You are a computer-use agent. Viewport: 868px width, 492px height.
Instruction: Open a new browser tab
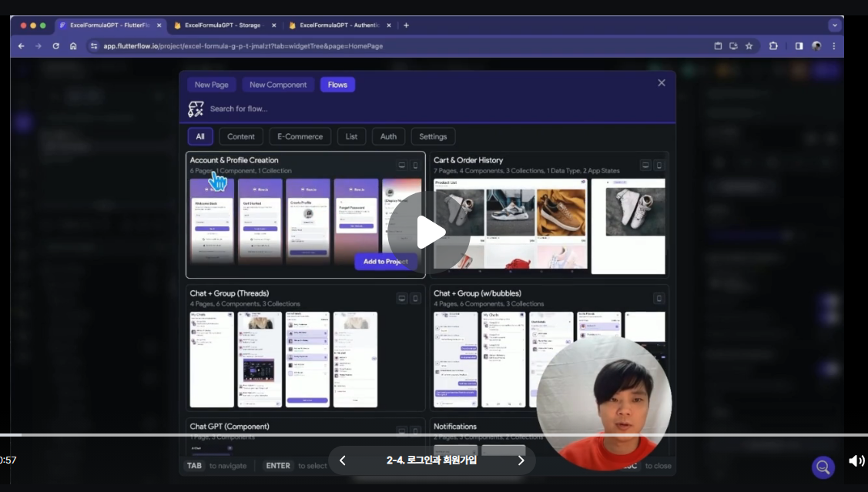(407, 25)
